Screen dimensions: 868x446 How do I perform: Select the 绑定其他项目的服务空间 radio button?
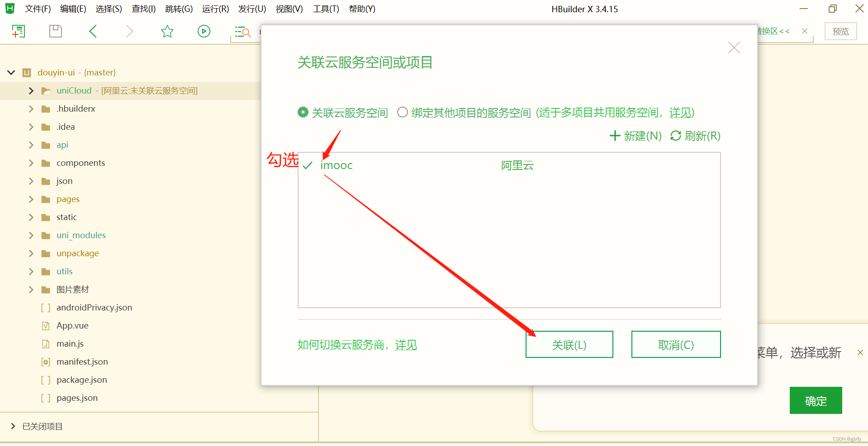[402, 112]
